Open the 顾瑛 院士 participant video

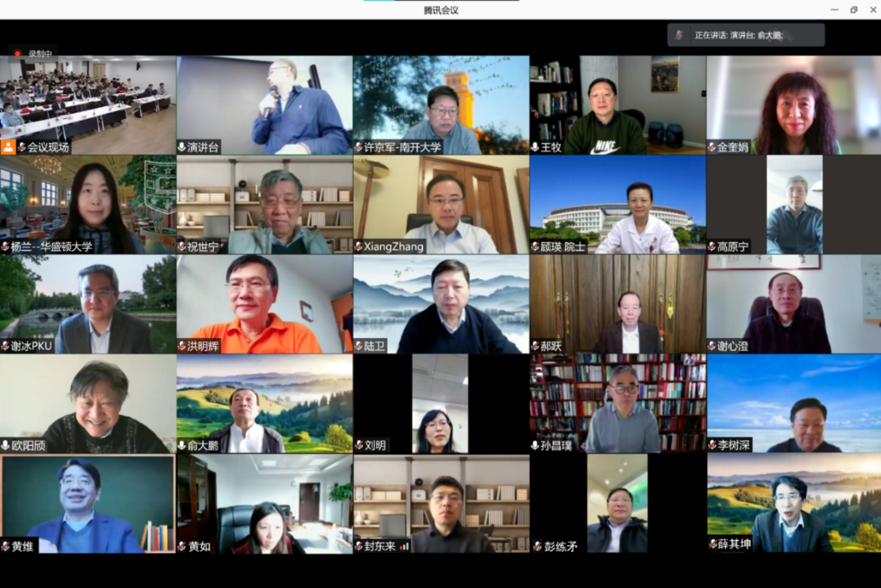618,205
